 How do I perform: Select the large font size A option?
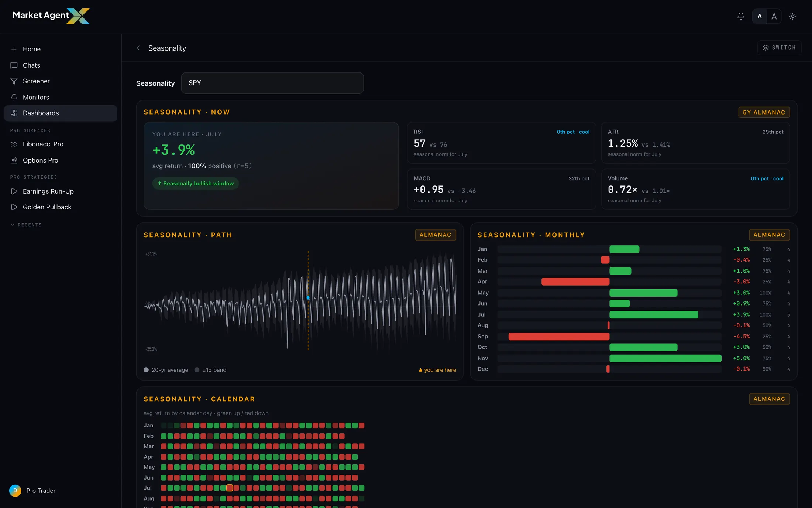[774, 16]
